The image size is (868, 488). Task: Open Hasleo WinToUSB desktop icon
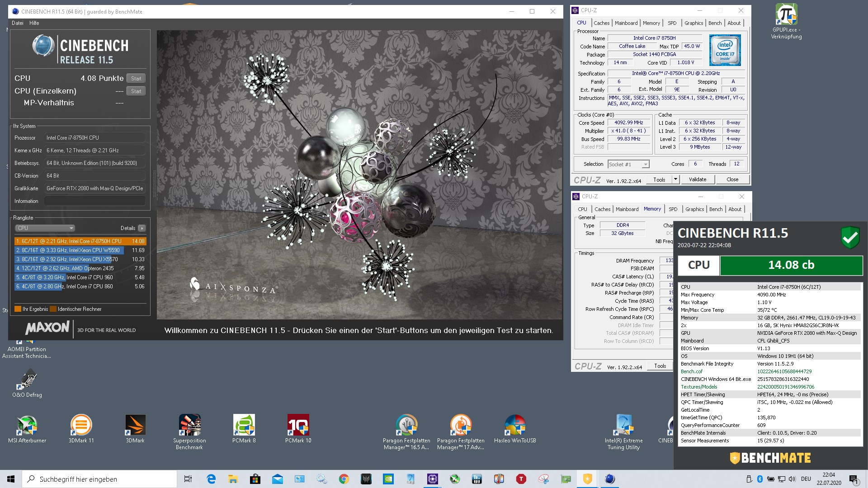tap(515, 429)
